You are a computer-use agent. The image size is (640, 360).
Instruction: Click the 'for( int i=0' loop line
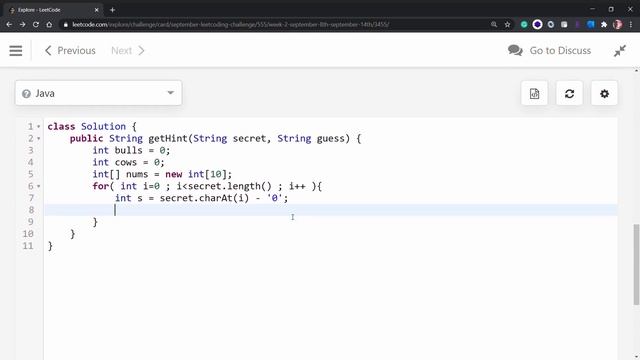point(207,186)
